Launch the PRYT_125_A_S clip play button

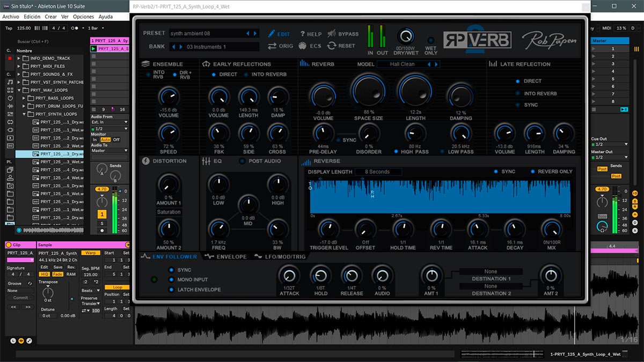[x=94, y=49]
